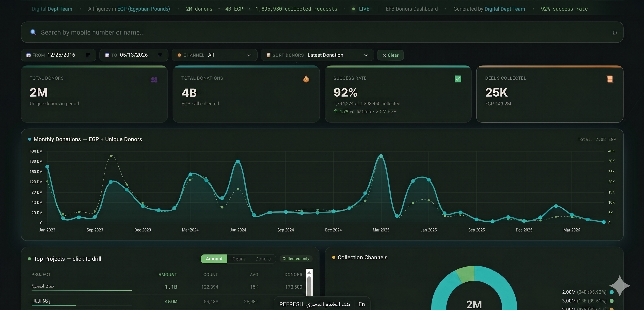Open the صك اضحية project row
Screen dimensions: 644x310
[167, 287]
